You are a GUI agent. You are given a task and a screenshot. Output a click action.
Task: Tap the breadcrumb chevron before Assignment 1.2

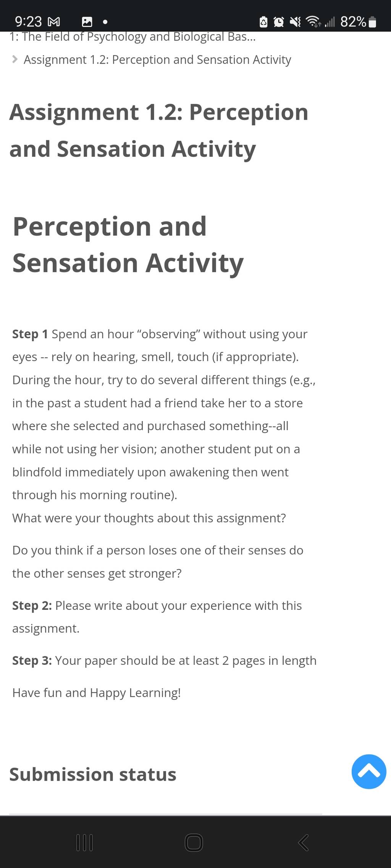(15, 59)
